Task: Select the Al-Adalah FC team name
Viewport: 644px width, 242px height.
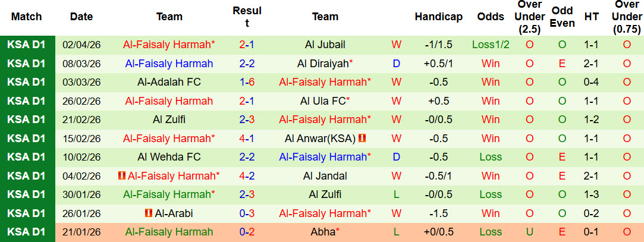Action: point(169,82)
